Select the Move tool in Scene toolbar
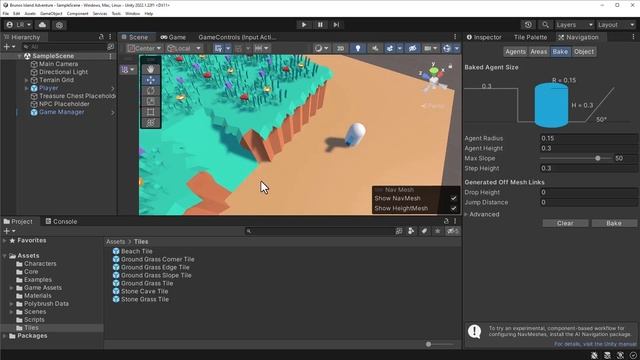 (x=151, y=80)
